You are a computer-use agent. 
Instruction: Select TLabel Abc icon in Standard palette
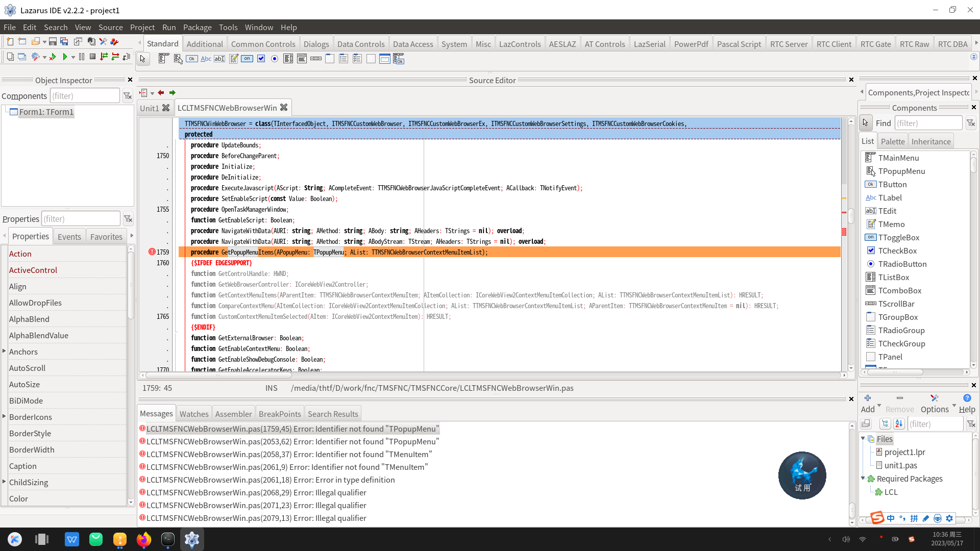coord(206,59)
